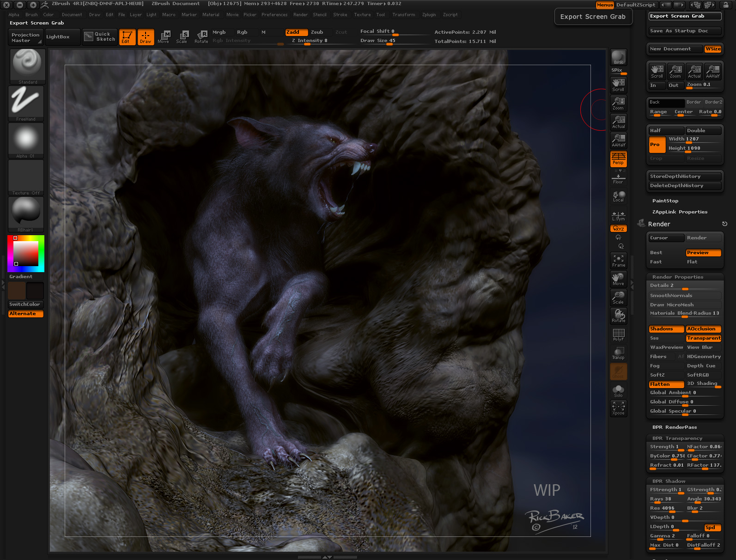Screen dimensions: 736x560
Task: Select the Move transform icon
Action: (x=164, y=37)
